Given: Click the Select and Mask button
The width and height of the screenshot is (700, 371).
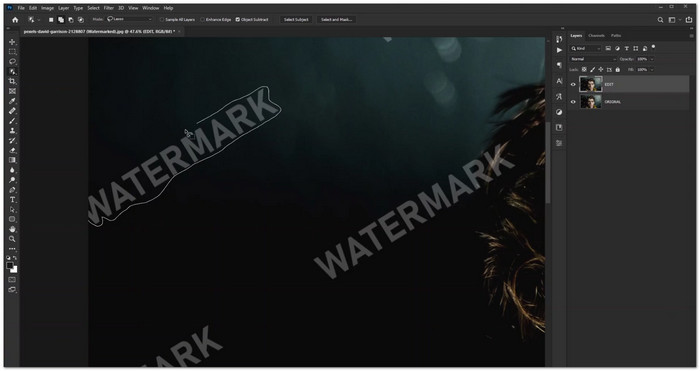Looking at the screenshot, I should coord(337,20).
